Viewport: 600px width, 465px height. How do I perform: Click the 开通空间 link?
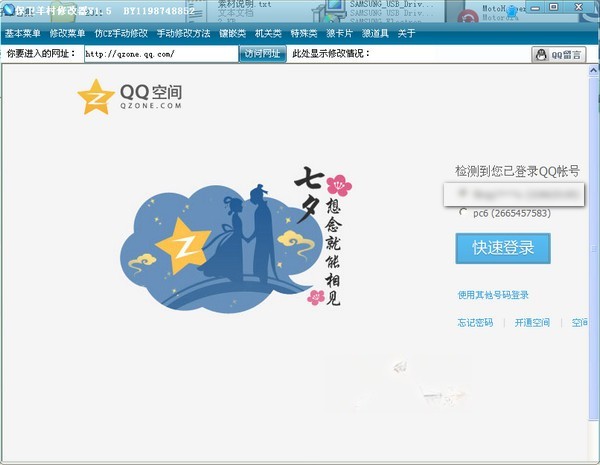tap(532, 323)
